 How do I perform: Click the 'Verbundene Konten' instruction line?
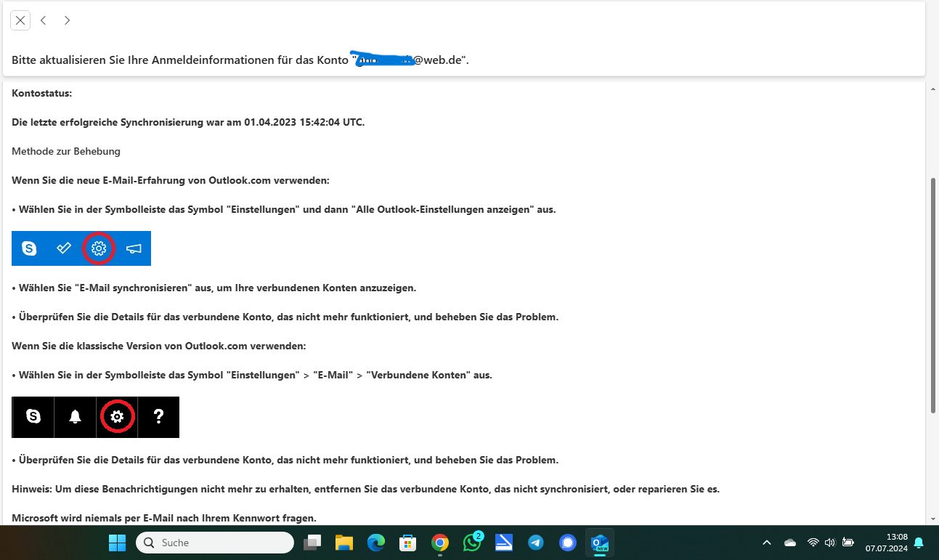click(x=252, y=375)
